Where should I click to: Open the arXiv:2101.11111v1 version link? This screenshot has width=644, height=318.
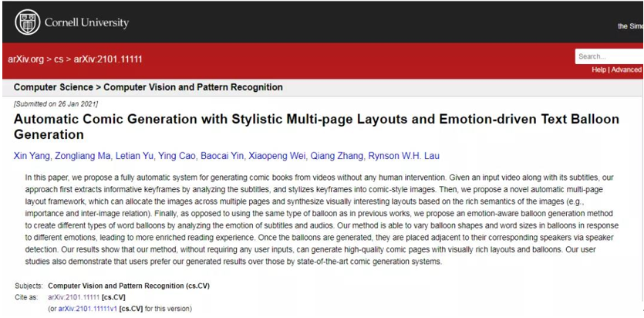click(x=88, y=308)
